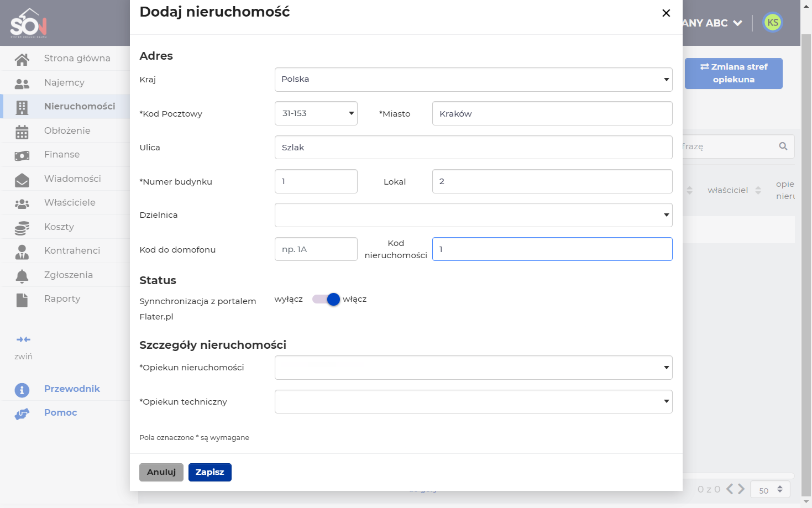Close the Dodaj nieruchomość dialog
This screenshot has width=812, height=508.
tap(666, 13)
